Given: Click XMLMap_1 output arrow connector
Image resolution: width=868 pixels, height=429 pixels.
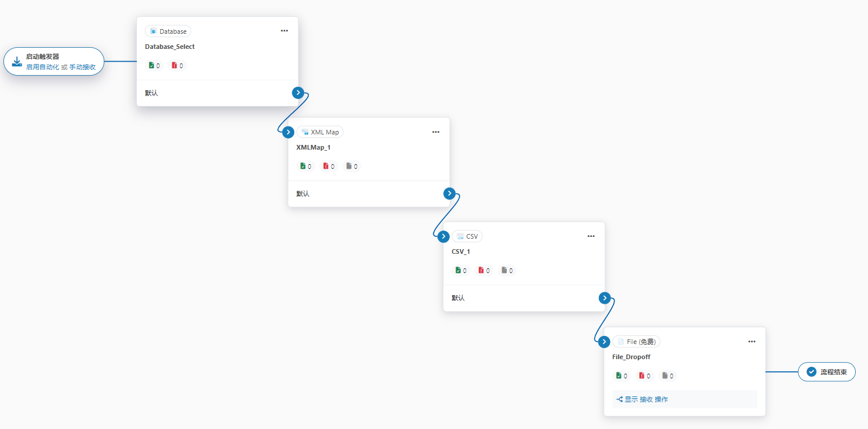Looking at the screenshot, I should coord(449,193).
